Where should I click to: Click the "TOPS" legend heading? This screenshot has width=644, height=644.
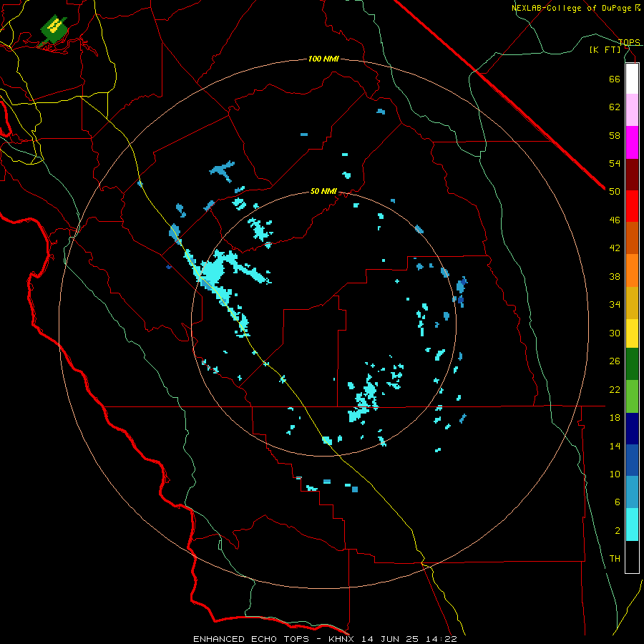point(629,42)
